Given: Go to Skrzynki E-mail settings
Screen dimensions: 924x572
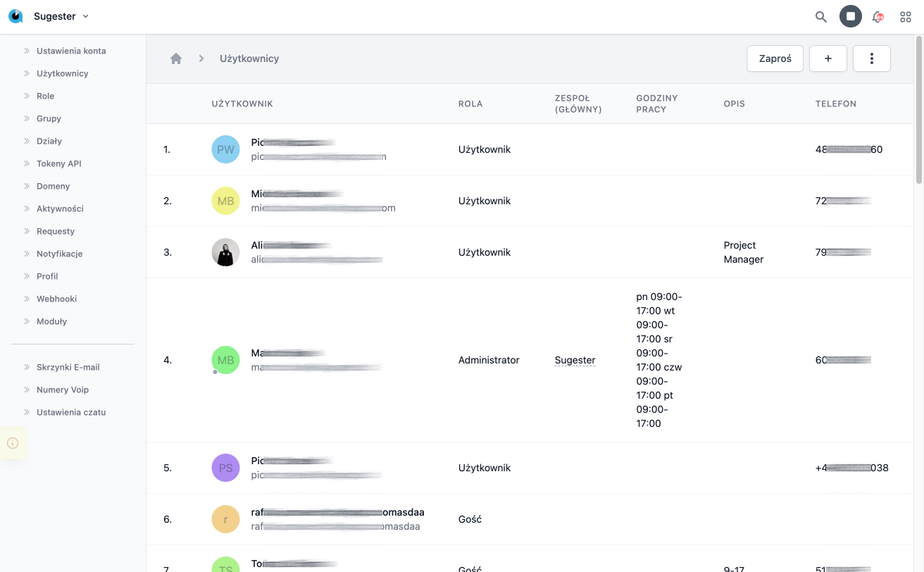Looking at the screenshot, I should (x=68, y=367).
